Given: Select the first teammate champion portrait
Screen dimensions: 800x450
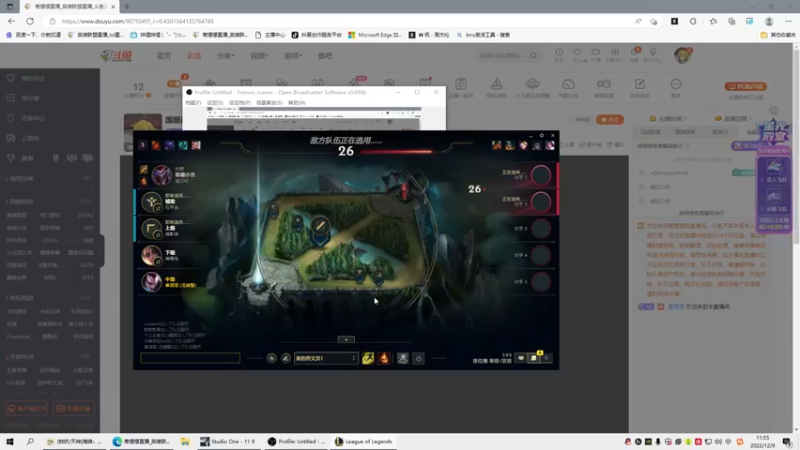Looking at the screenshot, I should tap(161, 175).
